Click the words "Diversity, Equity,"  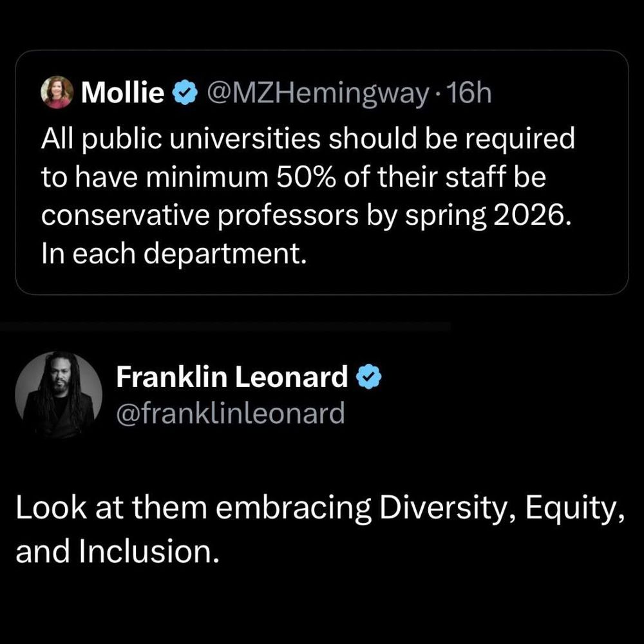coord(495,510)
